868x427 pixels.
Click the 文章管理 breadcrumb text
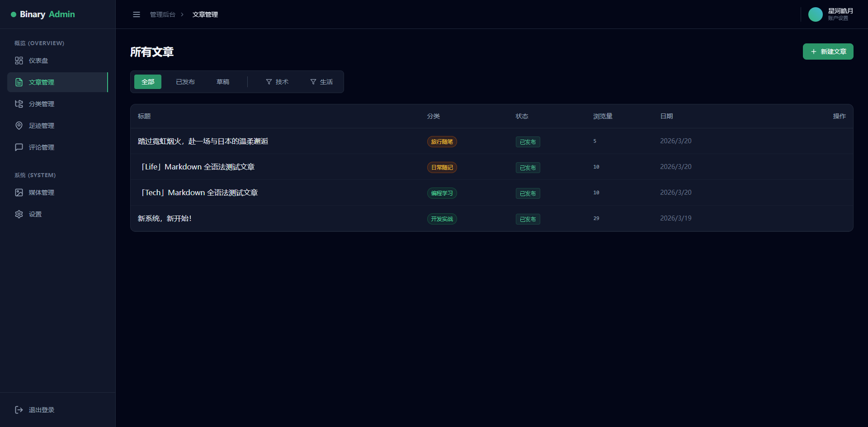[x=205, y=14]
